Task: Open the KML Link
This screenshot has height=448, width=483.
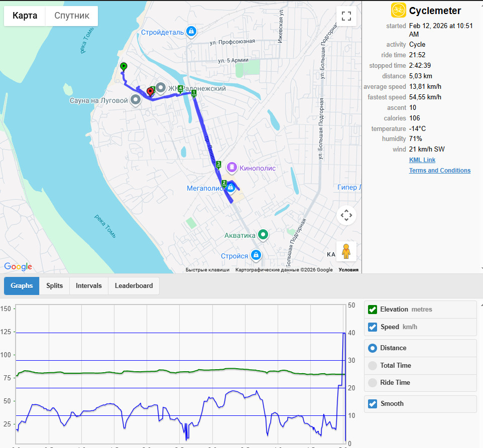Action: coord(422,160)
